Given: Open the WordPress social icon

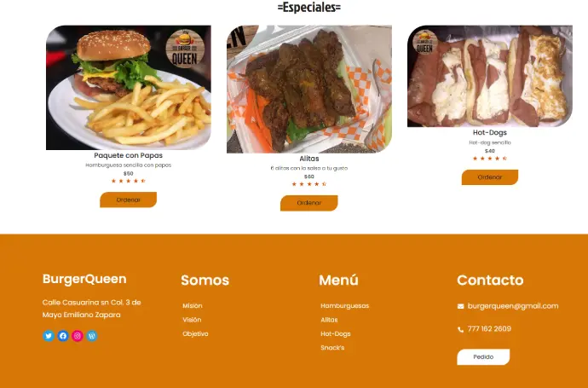Looking at the screenshot, I should coord(92,336).
